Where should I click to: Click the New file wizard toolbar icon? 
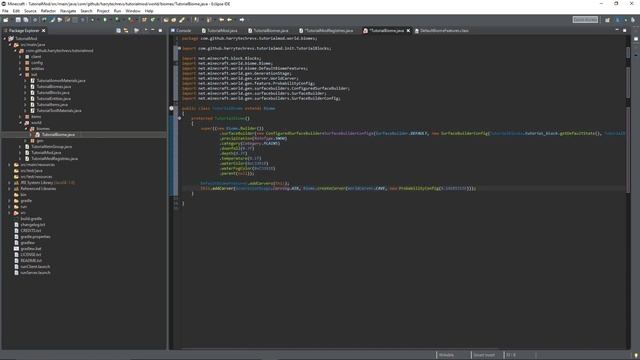pyautogui.click(x=6, y=20)
